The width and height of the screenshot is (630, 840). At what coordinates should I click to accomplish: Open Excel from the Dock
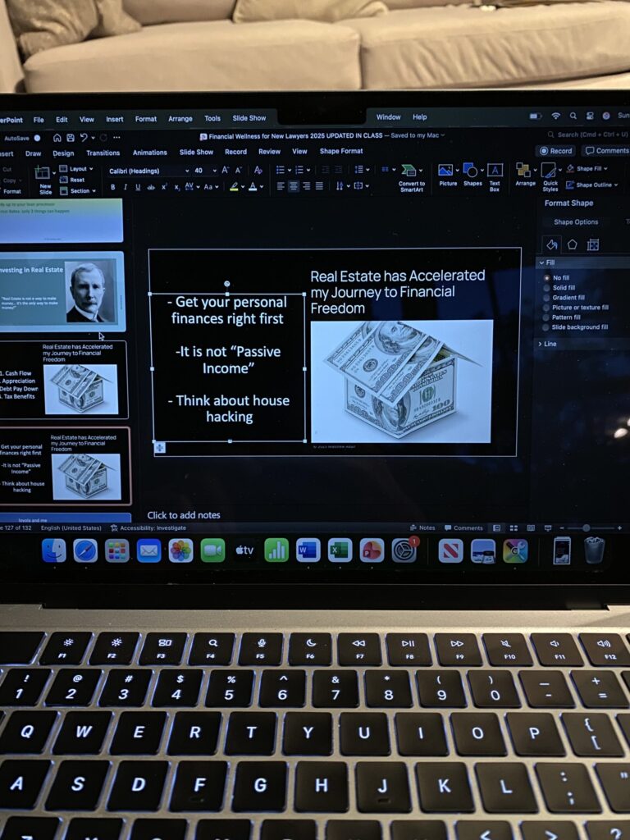340,550
